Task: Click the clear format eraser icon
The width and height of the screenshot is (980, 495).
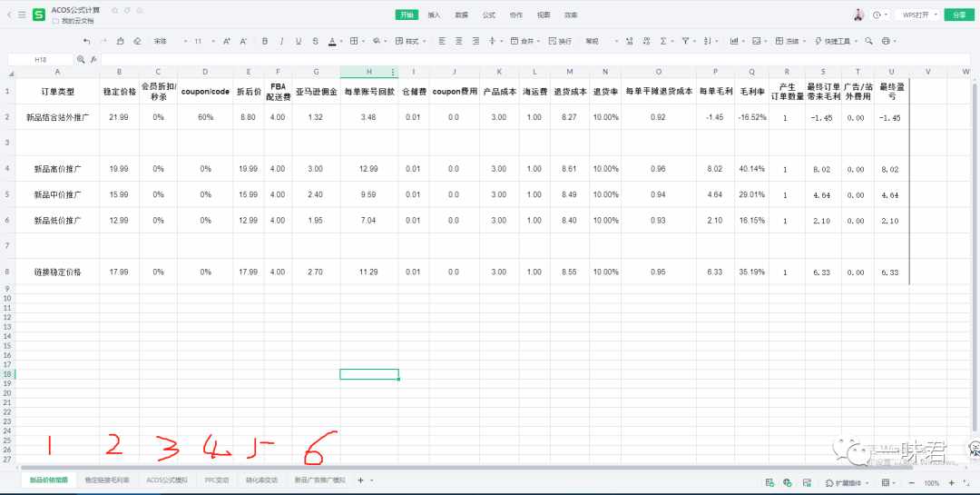Action: coord(138,41)
